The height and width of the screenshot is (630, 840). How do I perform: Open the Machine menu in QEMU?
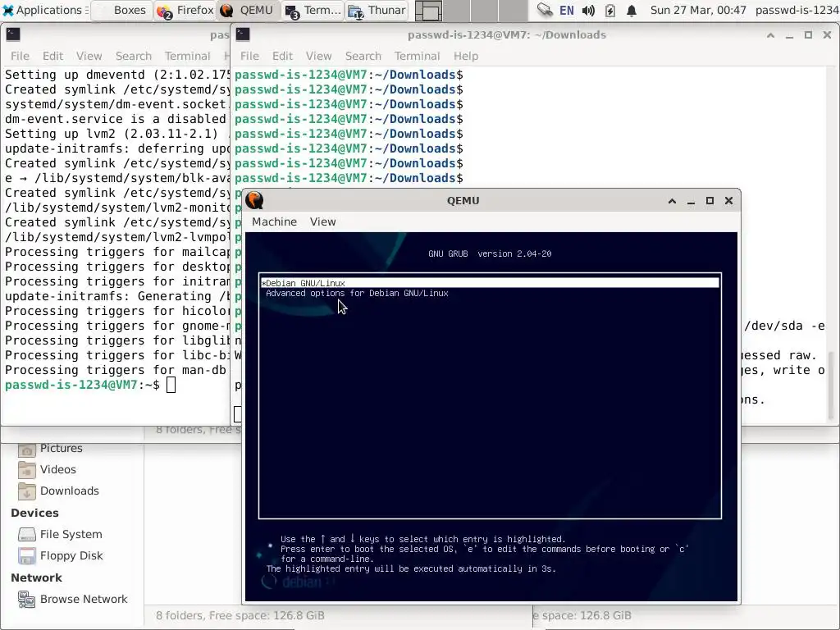pyautogui.click(x=274, y=221)
